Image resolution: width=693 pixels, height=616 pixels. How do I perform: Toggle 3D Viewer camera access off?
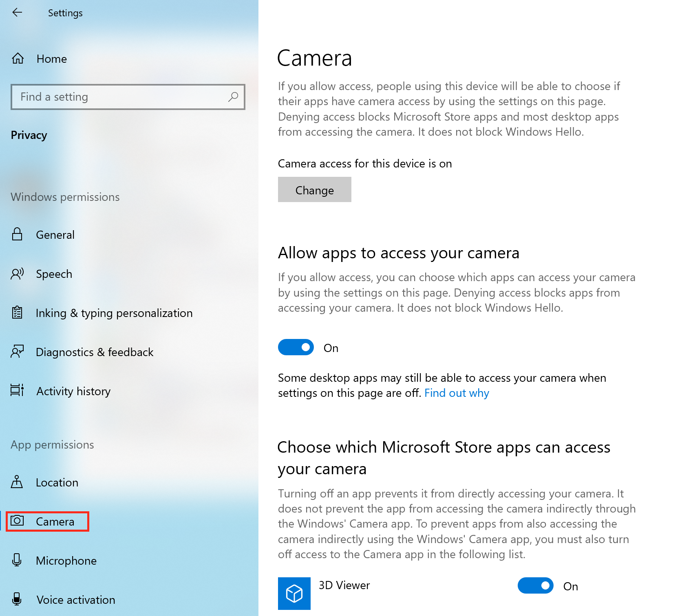[536, 585]
